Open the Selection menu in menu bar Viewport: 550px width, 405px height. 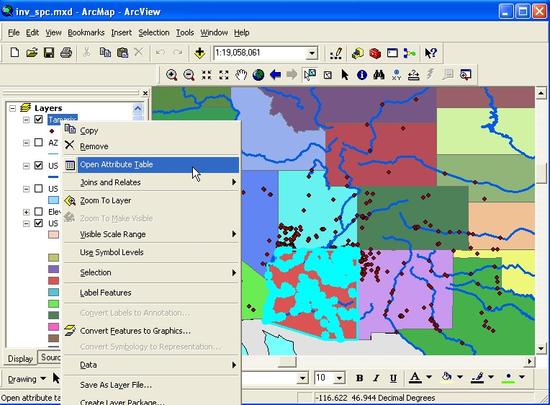coord(154,33)
